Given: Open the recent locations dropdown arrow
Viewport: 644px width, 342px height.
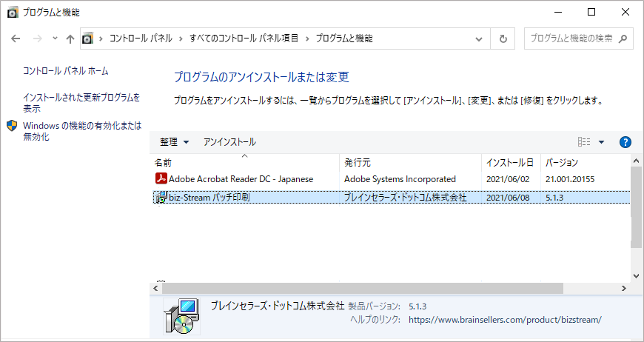Looking at the screenshot, I should pyautogui.click(x=55, y=38).
